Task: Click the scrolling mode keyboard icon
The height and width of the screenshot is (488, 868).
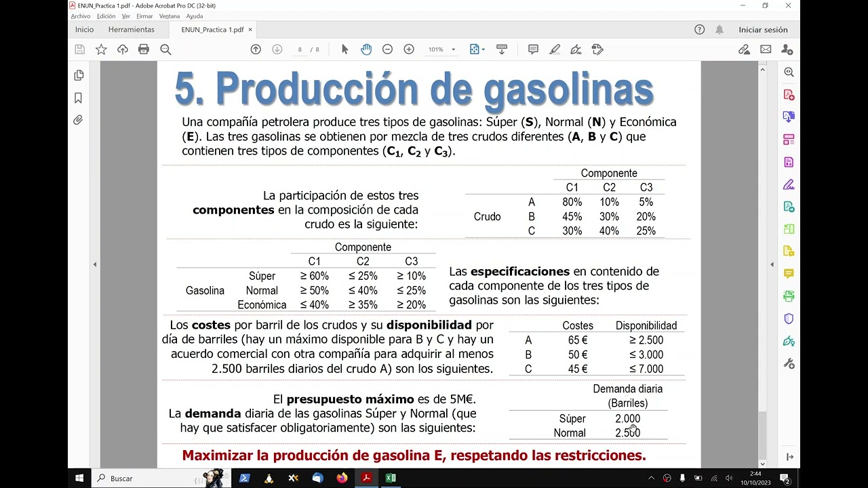Action: pyautogui.click(x=502, y=49)
